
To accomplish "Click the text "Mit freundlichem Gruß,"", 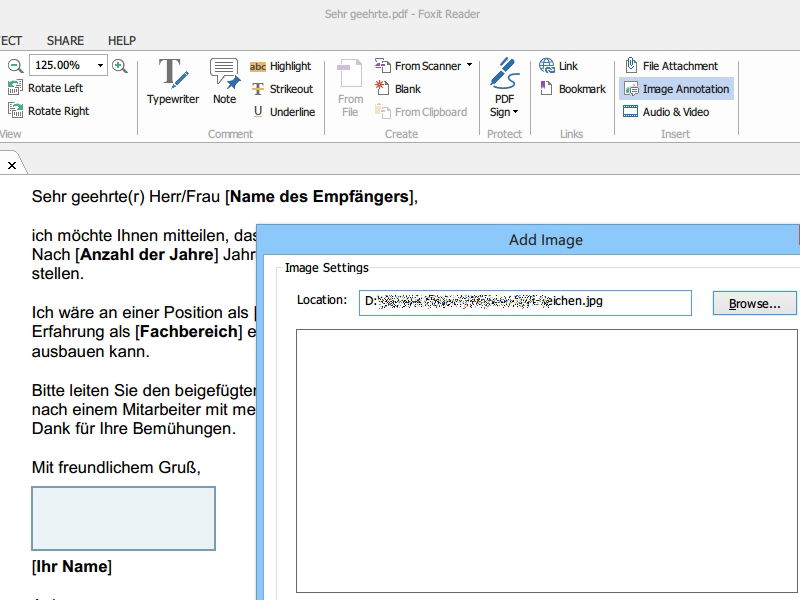I will tap(116, 467).
